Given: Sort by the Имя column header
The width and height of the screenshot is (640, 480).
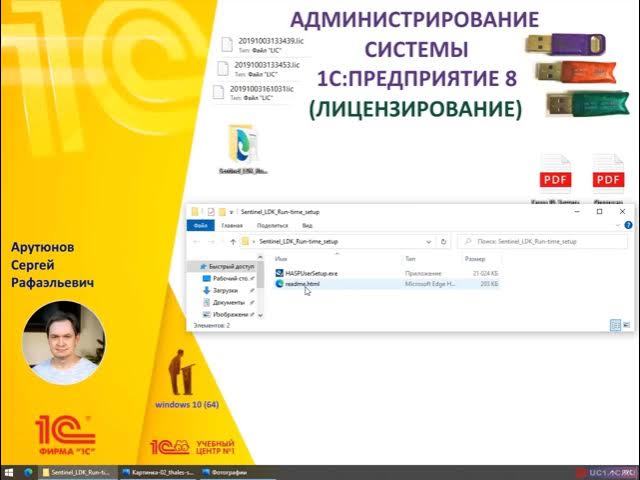Looking at the screenshot, I should (x=281, y=259).
